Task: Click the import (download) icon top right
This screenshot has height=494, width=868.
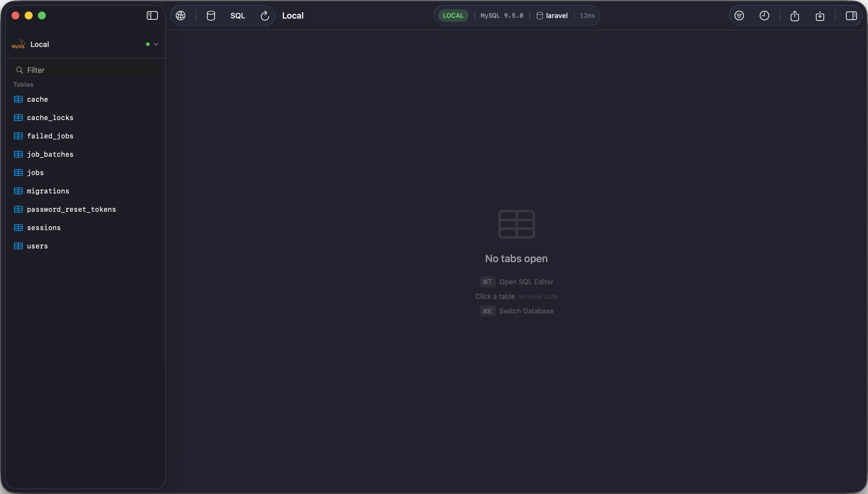Action: (x=820, y=15)
